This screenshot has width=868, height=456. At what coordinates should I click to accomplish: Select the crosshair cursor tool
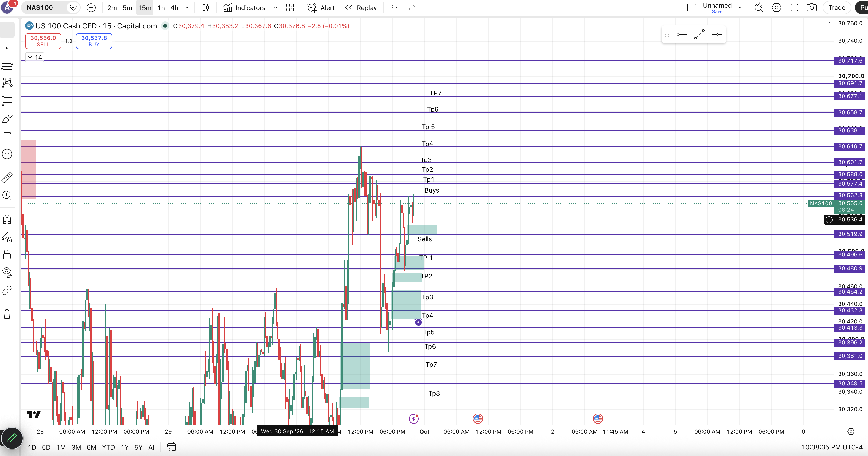(x=7, y=30)
